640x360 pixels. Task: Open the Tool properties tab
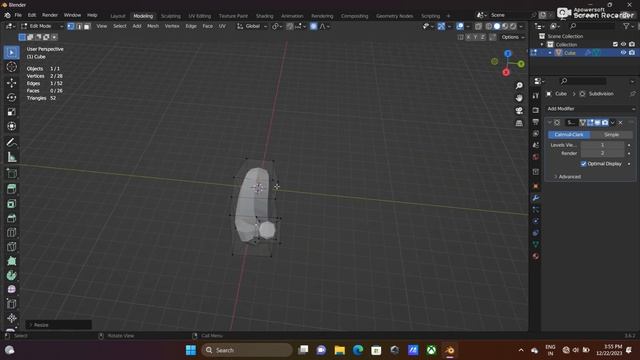(536, 96)
